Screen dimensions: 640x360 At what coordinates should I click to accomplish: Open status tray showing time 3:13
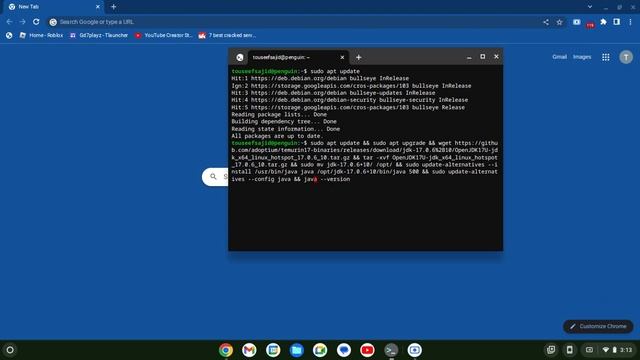click(x=618, y=350)
